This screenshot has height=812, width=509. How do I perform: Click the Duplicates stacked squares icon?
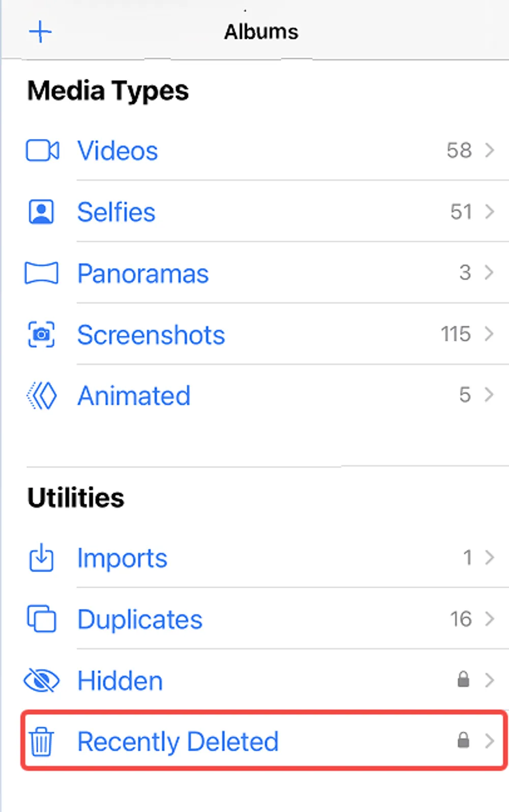click(41, 619)
